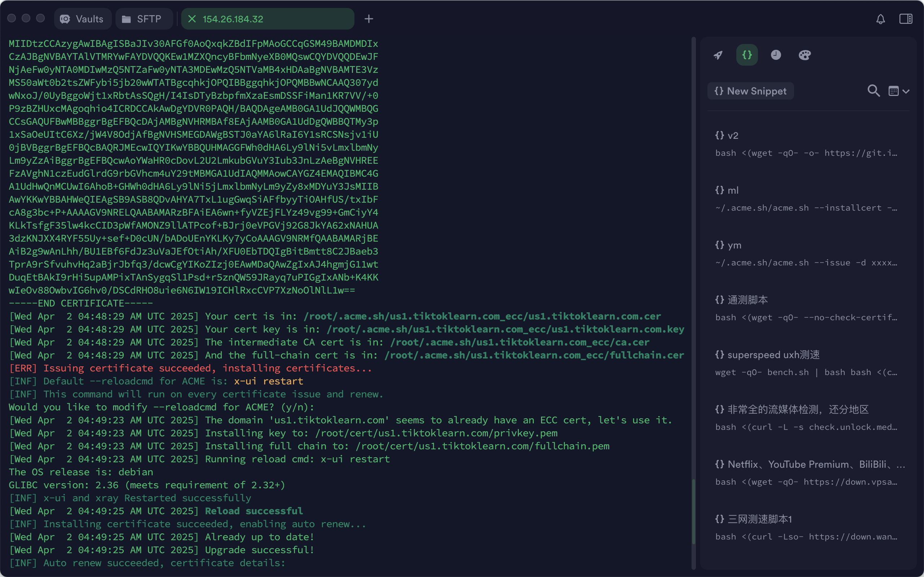Toggle the right sidebar panel icon

click(x=906, y=19)
